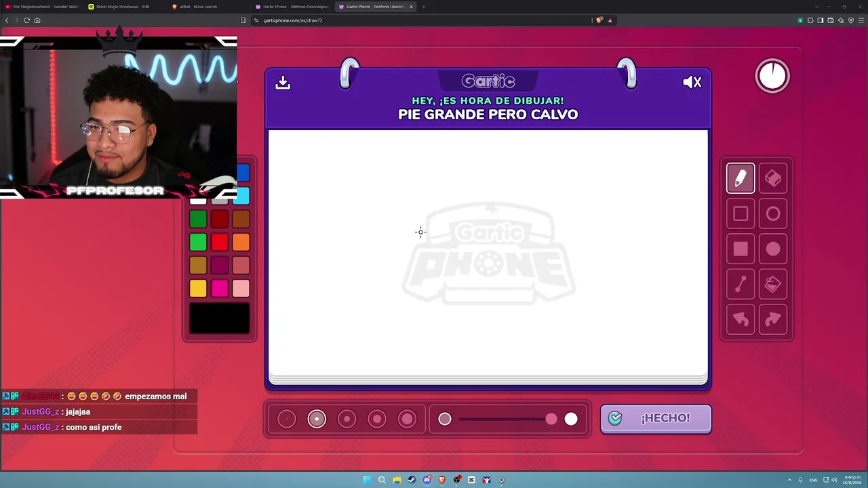Choose the hollow rectangle tool
Viewport: 868px width, 488px height.
point(741,214)
